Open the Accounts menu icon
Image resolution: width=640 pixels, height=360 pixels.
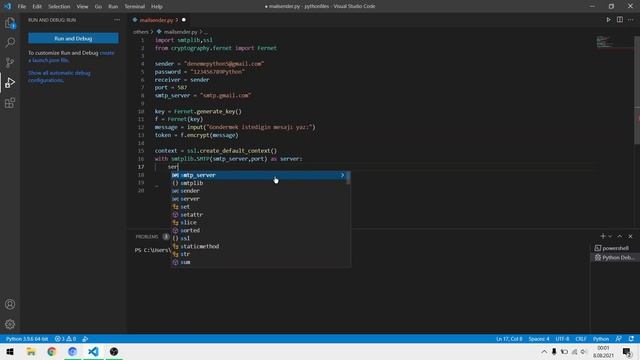10,304
